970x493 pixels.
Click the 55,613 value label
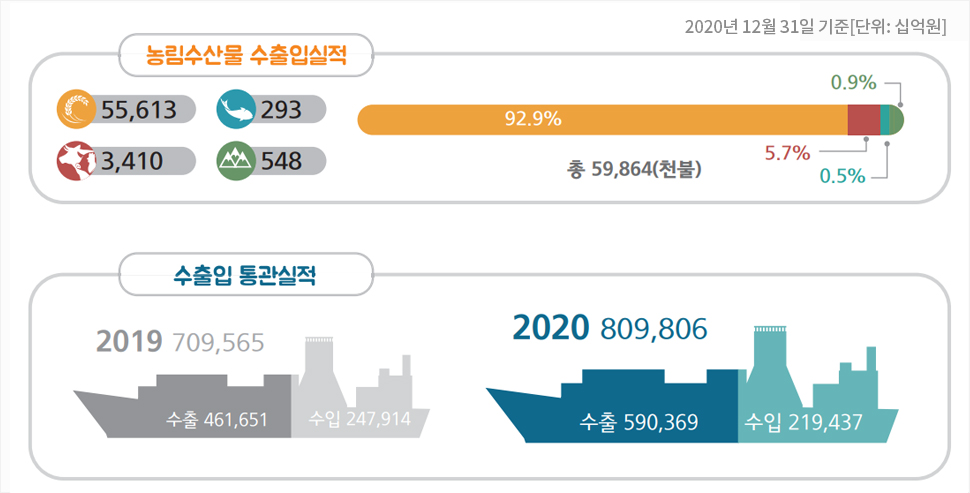[139, 109]
